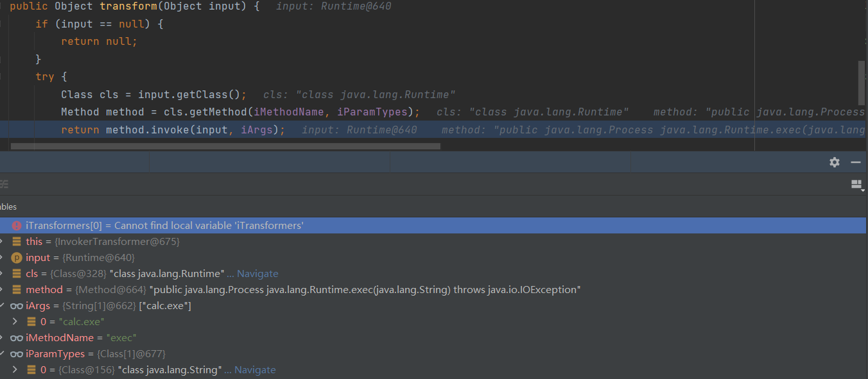Click the glasses icon beside iParamTypes

tap(17, 354)
